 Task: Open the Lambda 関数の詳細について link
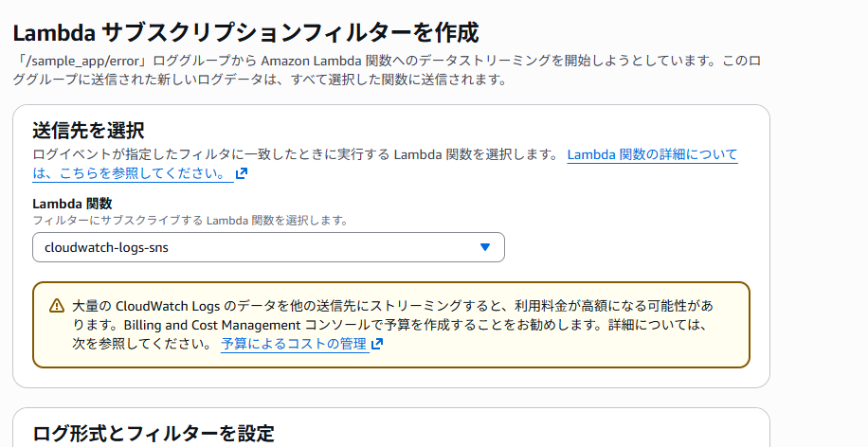point(652,154)
